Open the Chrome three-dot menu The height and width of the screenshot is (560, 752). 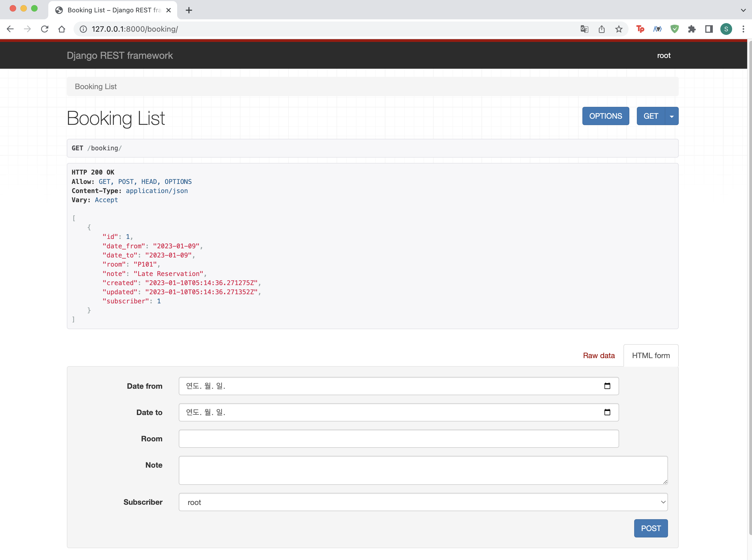743,29
